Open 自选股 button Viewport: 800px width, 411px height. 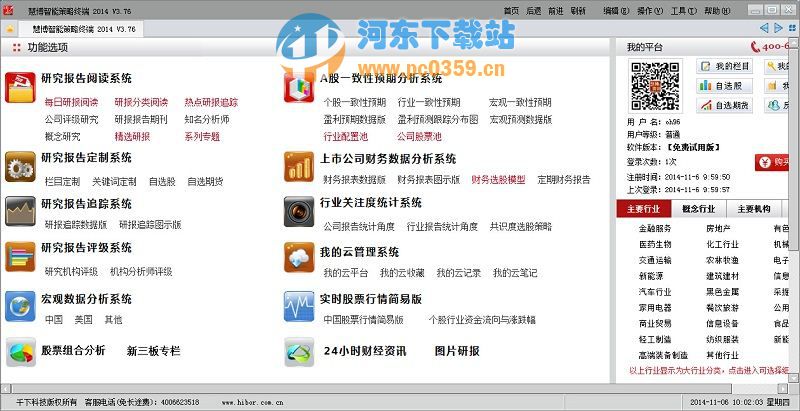point(724,86)
